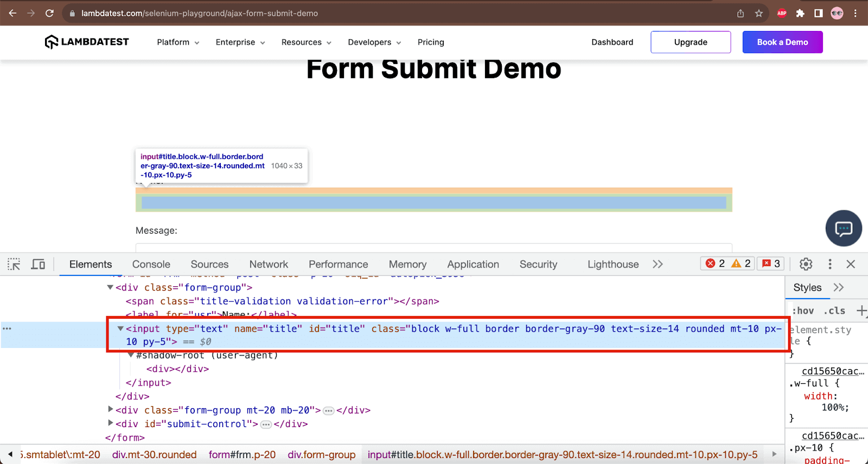Viewport: 868px width, 464px height.
Task: Collapse the div form-group node
Action: coord(110,287)
